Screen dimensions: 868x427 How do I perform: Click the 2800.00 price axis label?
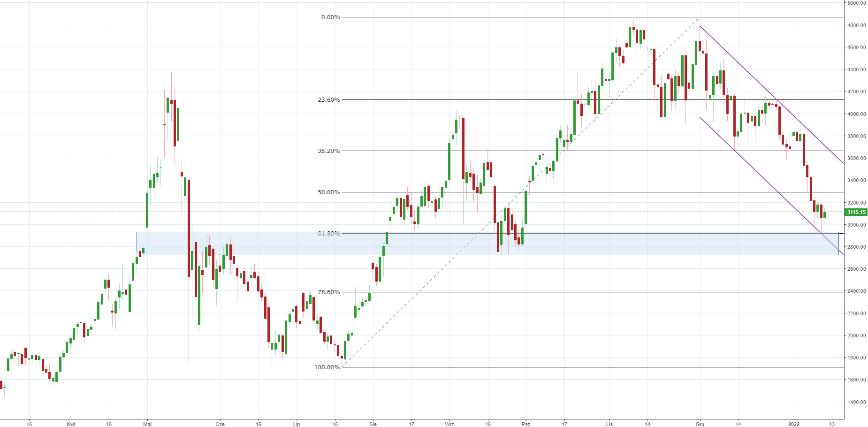[x=857, y=247]
